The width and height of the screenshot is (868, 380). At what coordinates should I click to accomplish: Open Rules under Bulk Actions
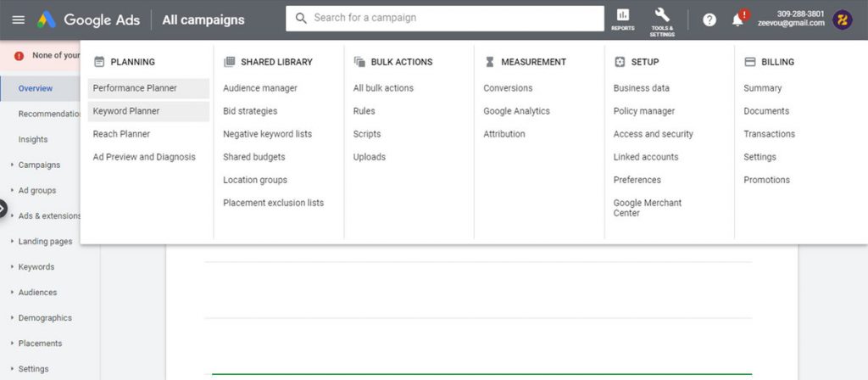tap(364, 111)
